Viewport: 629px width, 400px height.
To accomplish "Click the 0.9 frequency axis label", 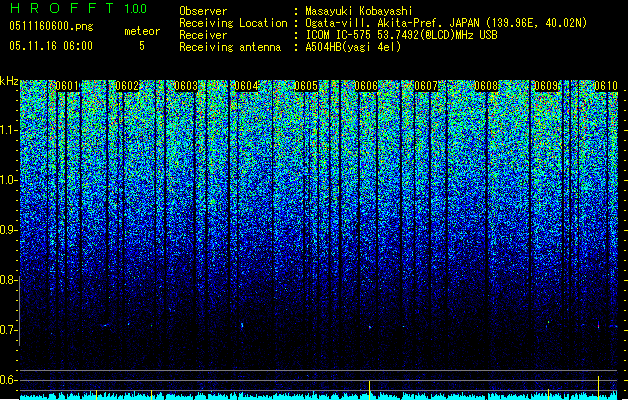I will coord(9,230).
